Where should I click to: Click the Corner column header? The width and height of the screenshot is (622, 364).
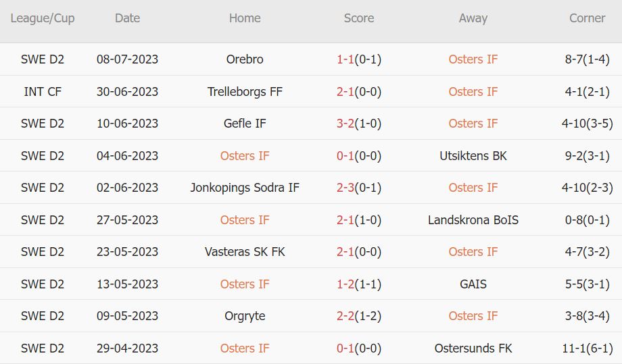(587, 18)
